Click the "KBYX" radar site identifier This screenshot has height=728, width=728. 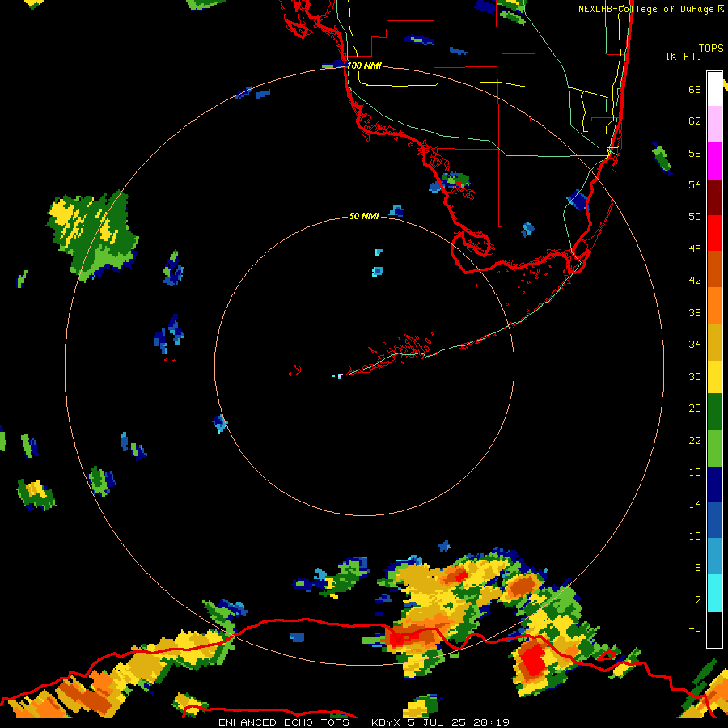coord(385,722)
